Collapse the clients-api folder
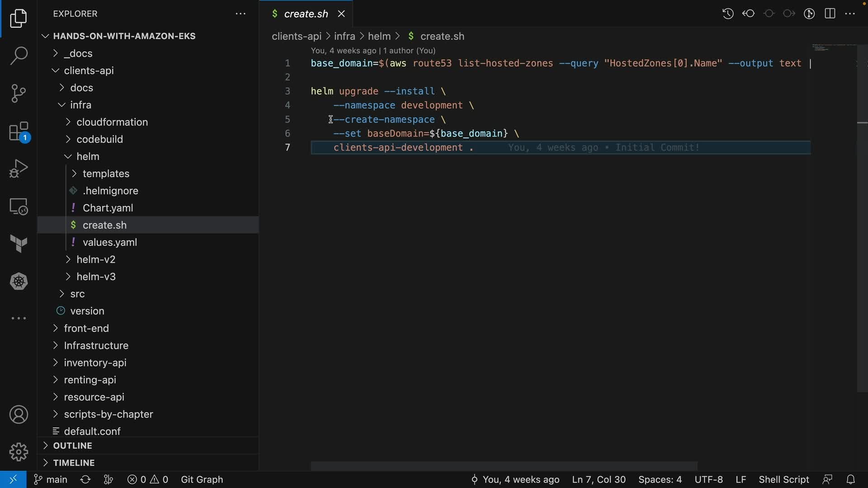The width and height of the screenshot is (868, 488). pyautogui.click(x=89, y=70)
